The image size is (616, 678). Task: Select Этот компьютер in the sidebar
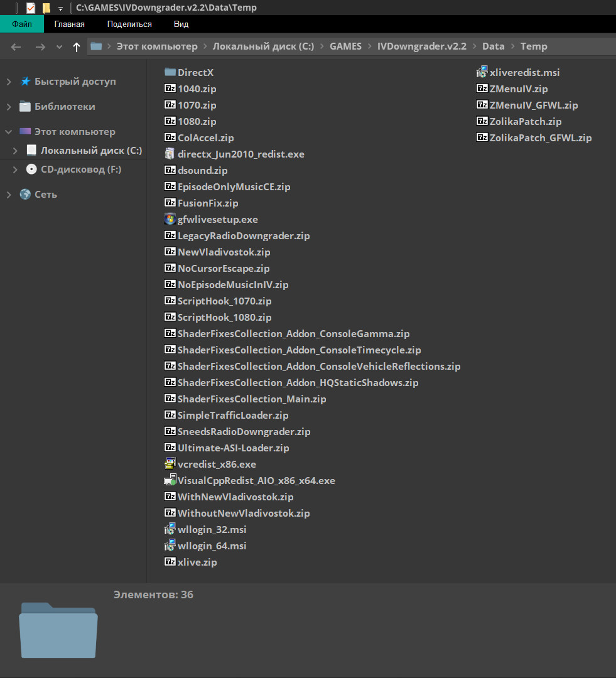pyautogui.click(x=75, y=131)
